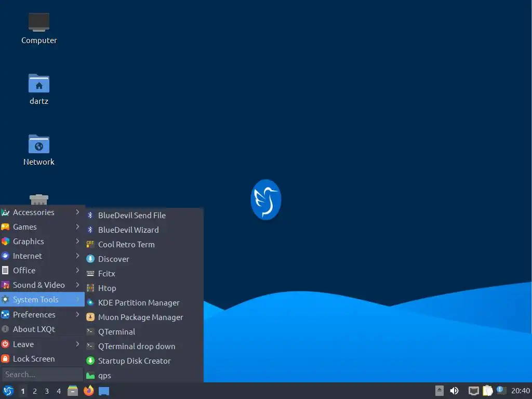Click the Fcitx keyboard icon

click(x=90, y=273)
